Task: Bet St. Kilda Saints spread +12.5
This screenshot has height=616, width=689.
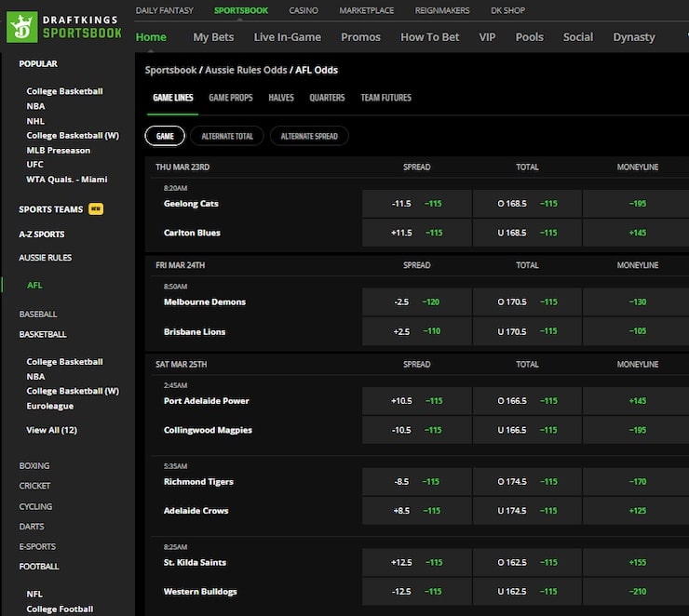Action: pos(417,562)
